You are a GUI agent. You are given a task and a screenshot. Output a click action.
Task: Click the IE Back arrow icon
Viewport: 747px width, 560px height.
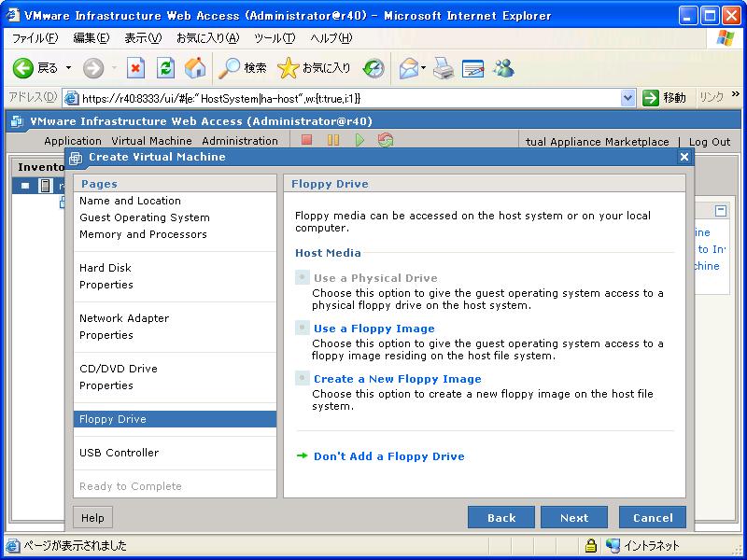22,68
